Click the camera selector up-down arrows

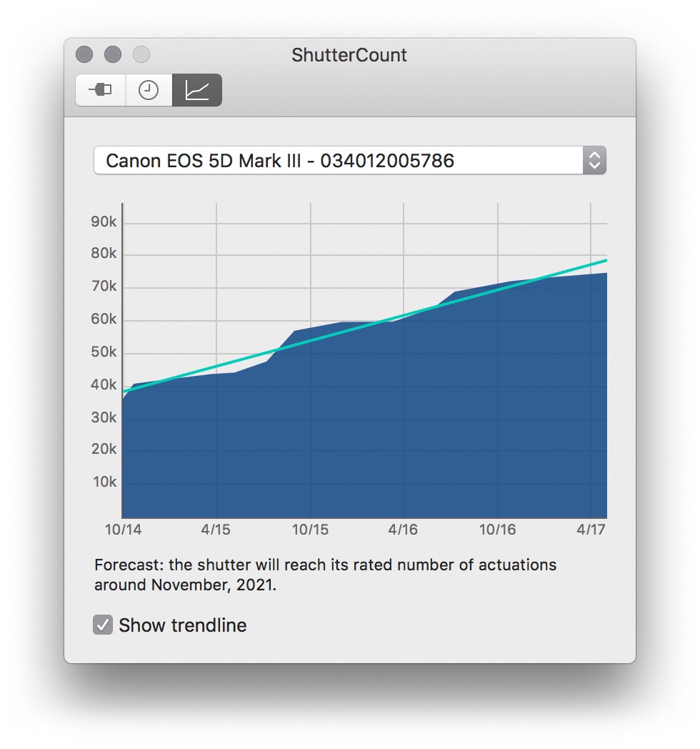pyautogui.click(x=594, y=161)
